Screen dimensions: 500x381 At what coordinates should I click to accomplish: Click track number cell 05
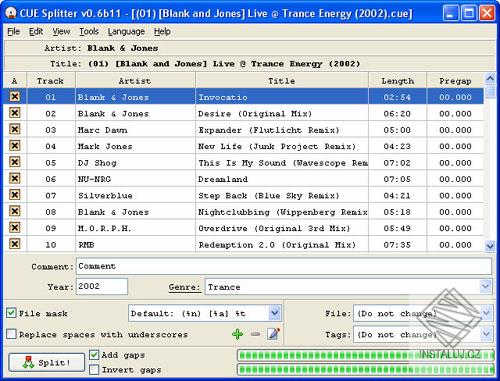[51, 163]
